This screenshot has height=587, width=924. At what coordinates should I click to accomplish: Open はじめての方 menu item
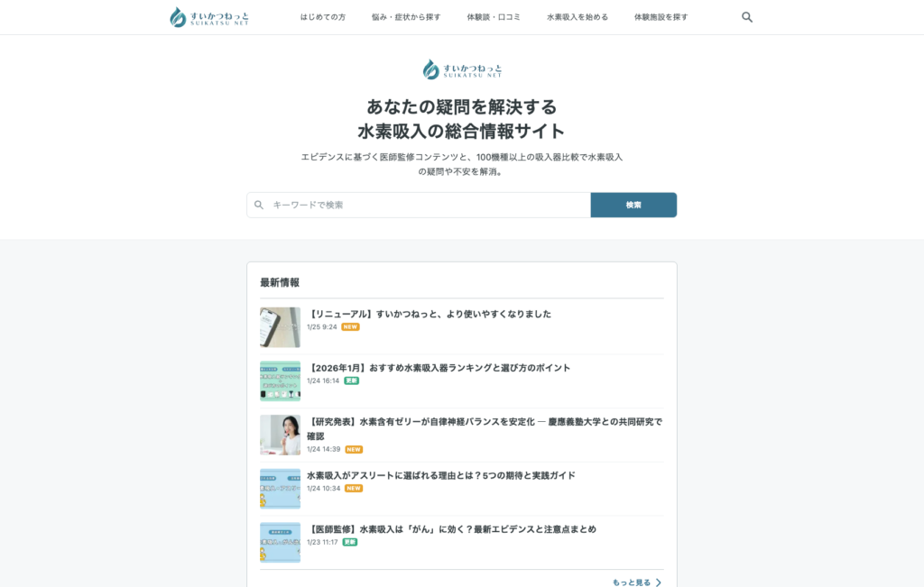pyautogui.click(x=323, y=17)
